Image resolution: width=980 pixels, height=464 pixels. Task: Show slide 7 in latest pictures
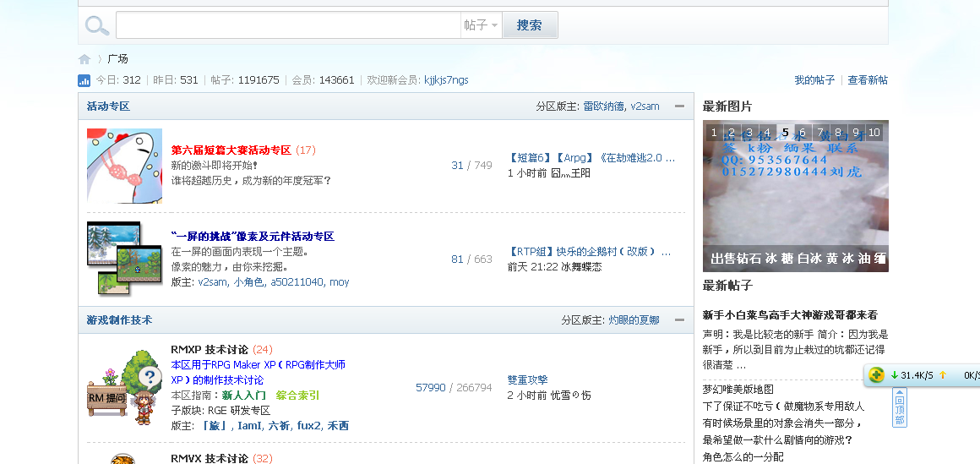click(x=820, y=133)
